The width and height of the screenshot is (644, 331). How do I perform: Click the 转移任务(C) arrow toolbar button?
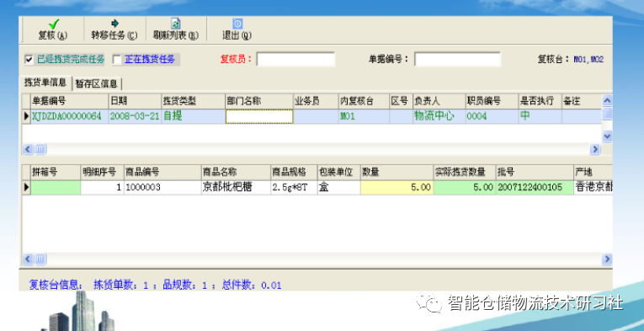(x=114, y=29)
